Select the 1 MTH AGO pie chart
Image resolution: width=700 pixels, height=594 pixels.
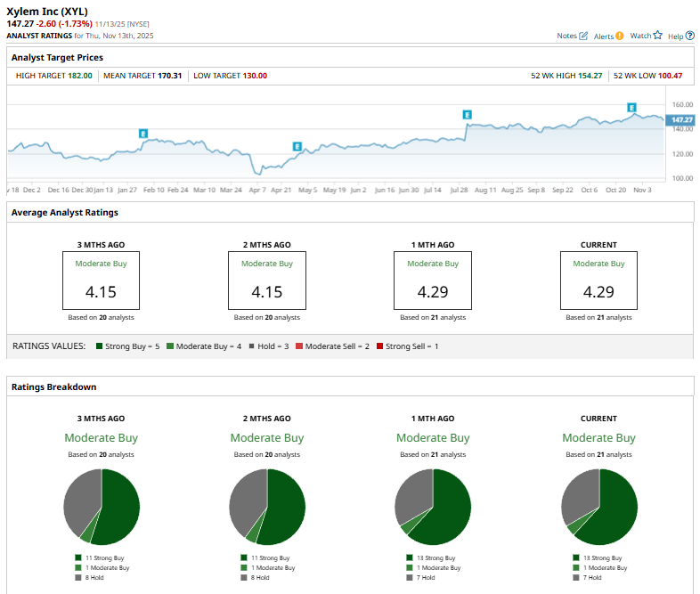[433, 507]
